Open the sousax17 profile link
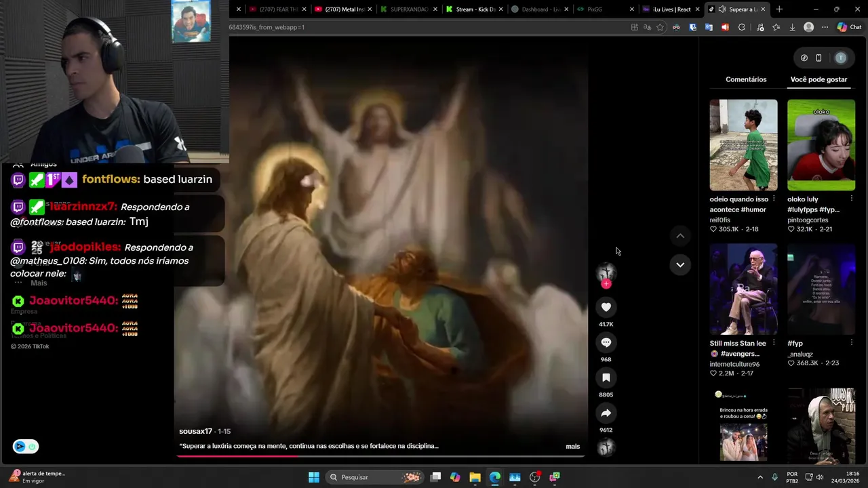Image resolution: width=868 pixels, height=488 pixels. click(195, 431)
